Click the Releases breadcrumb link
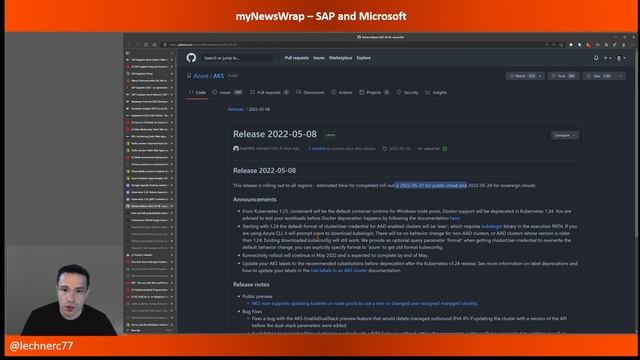 [236, 109]
